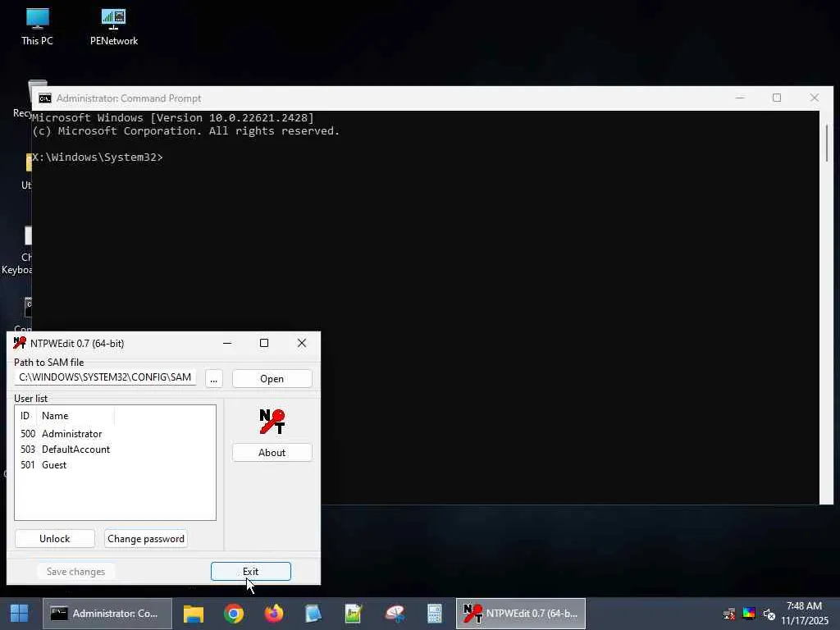
Task: Open the Windows Start button
Action: pyautogui.click(x=20, y=614)
